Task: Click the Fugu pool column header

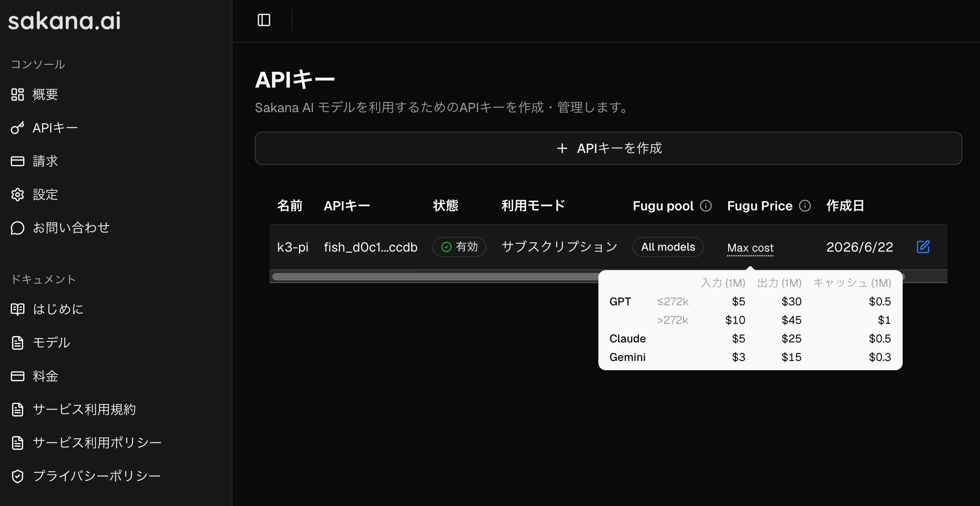Action: (x=663, y=206)
